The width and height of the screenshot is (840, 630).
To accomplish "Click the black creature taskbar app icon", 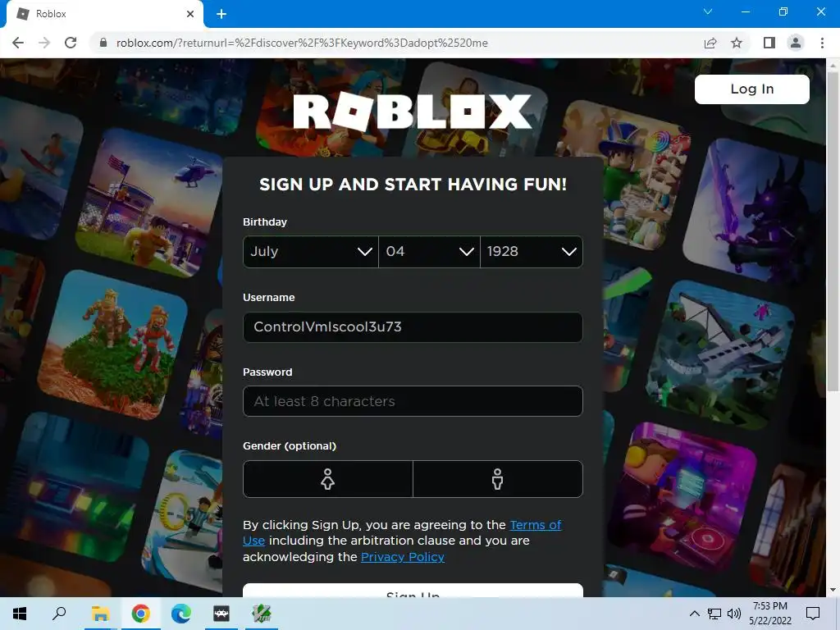I will 221,614.
